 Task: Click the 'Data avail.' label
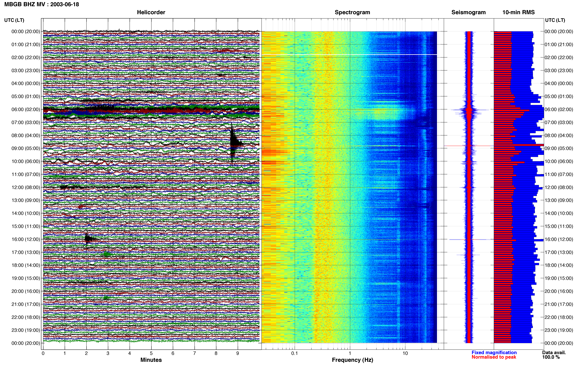tap(554, 352)
